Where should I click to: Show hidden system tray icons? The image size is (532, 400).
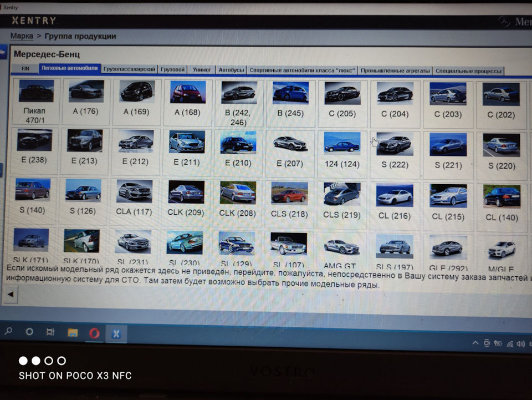(x=475, y=343)
